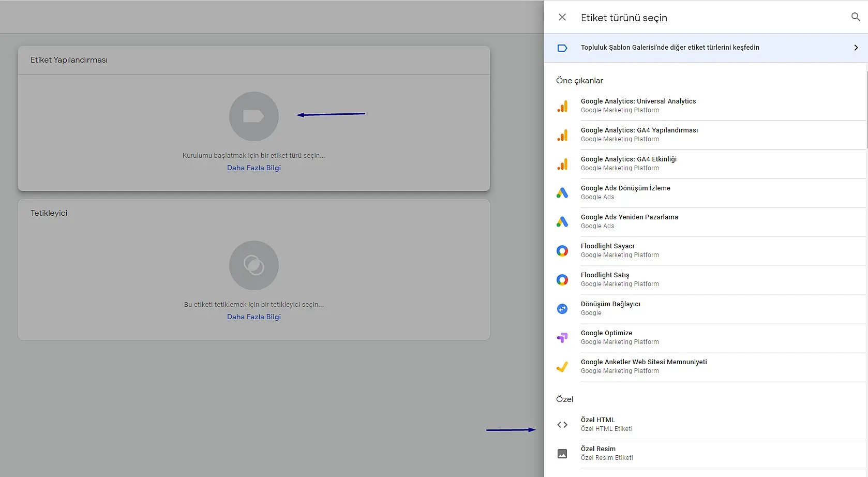868x477 pixels.
Task: Click the search magnifier icon in tag panel
Action: click(x=856, y=17)
